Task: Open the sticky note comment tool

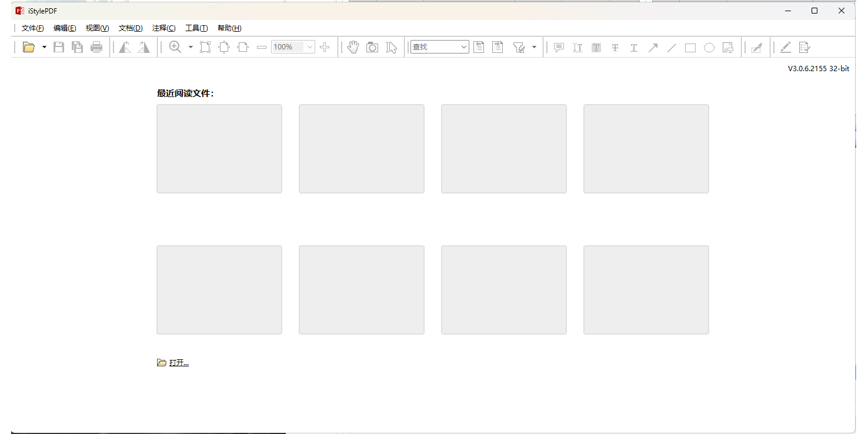Action: [557, 47]
